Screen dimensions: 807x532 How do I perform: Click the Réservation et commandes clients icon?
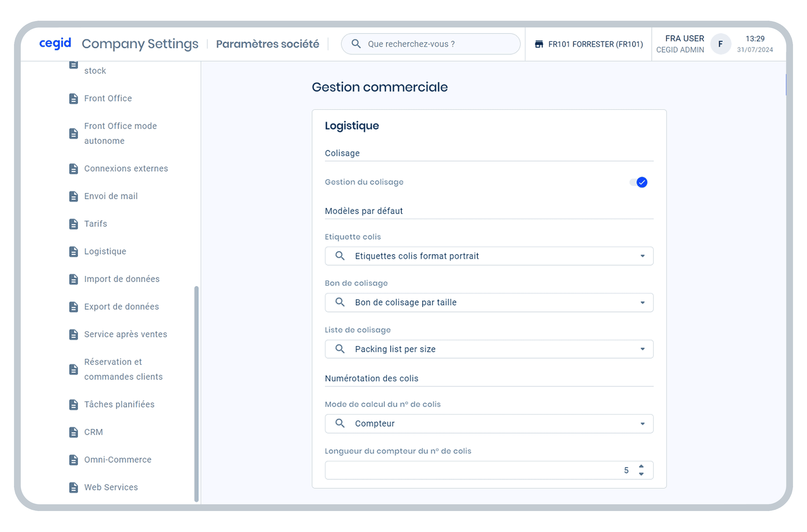(74, 370)
